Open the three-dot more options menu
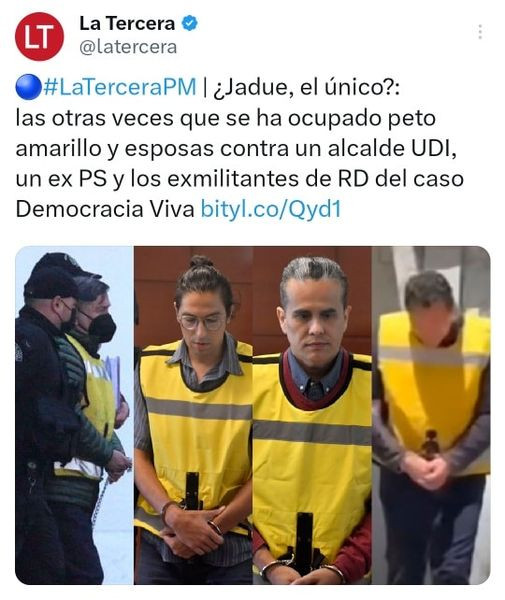 pos(480,32)
